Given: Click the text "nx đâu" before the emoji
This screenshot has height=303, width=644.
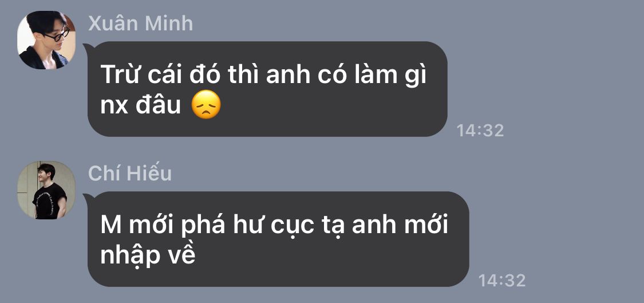Looking at the screenshot, I should [140, 105].
